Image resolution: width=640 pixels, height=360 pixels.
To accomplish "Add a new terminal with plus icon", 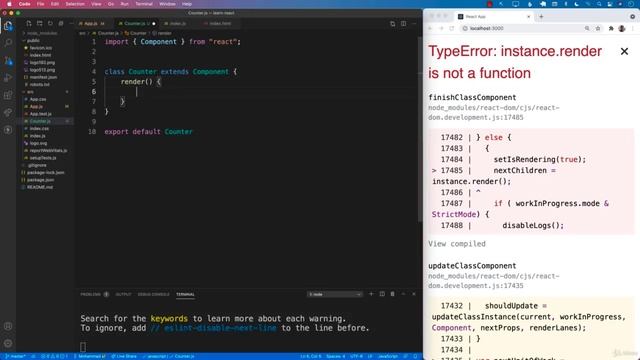I will pos(371,294).
